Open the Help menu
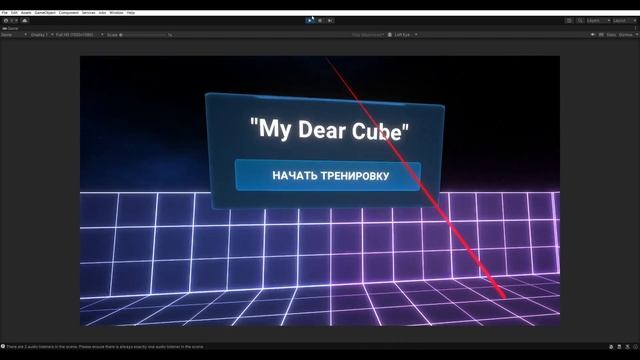 [x=131, y=13]
